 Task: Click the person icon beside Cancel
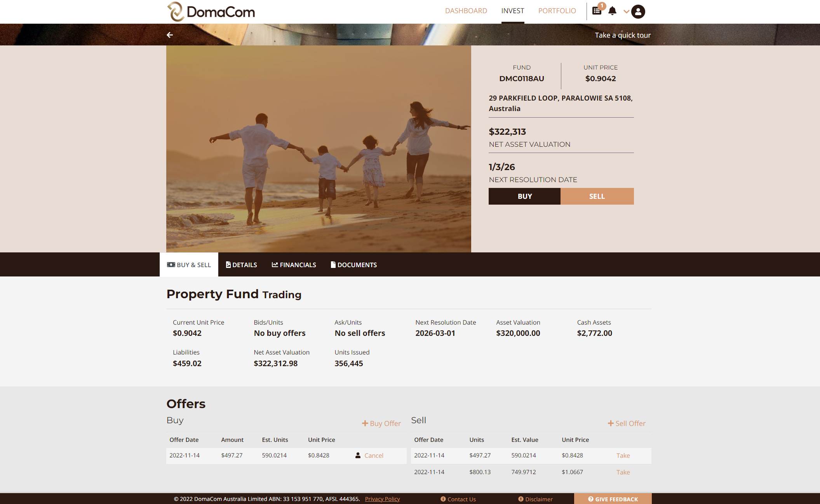[358, 455]
